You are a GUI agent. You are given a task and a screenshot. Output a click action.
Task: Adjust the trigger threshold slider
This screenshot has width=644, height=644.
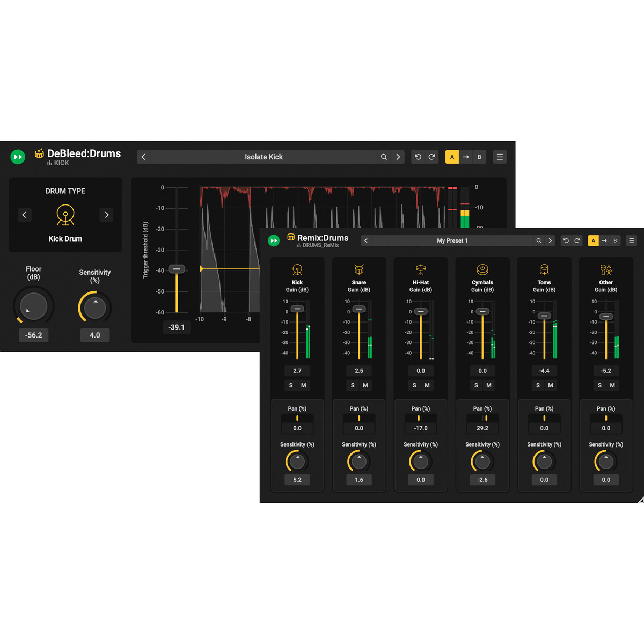177,269
